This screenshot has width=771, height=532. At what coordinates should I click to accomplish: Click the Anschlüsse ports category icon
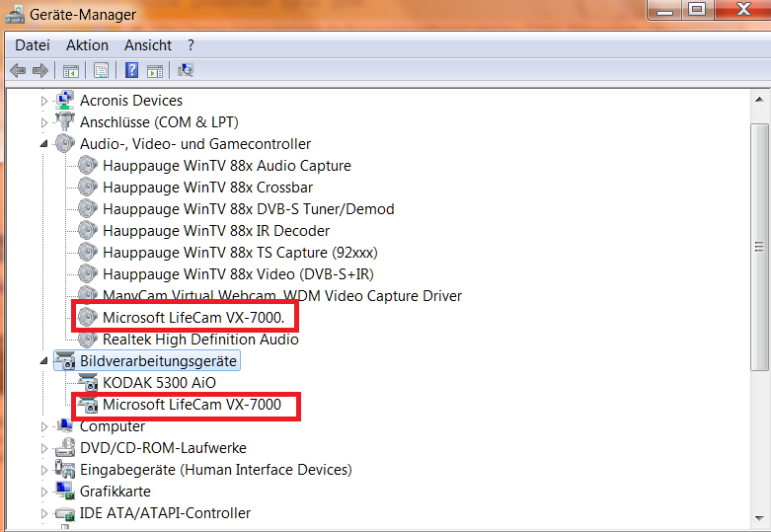tap(65, 122)
